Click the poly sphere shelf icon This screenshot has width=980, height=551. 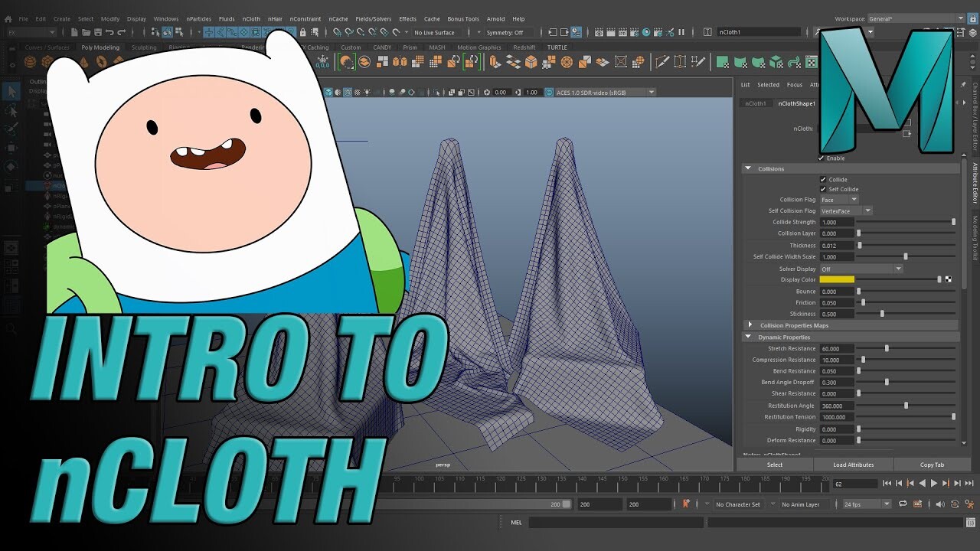tap(30, 62)
